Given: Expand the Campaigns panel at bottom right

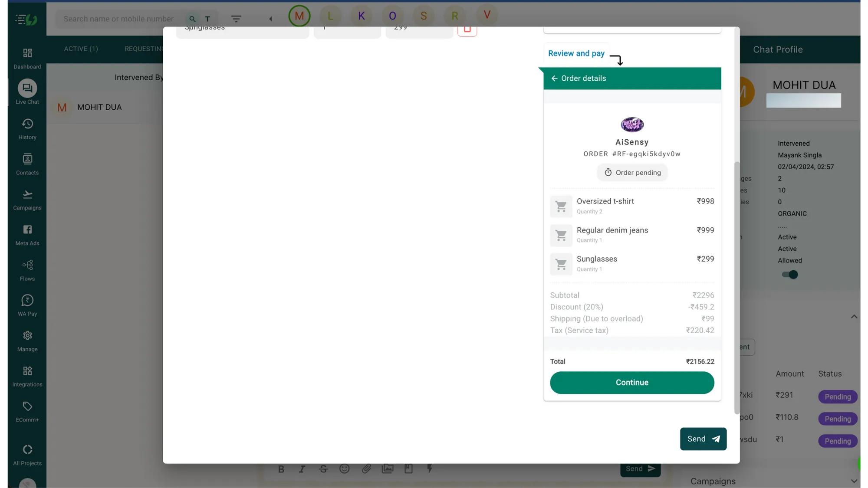Looking at the screenshot, I should point(854,481).
